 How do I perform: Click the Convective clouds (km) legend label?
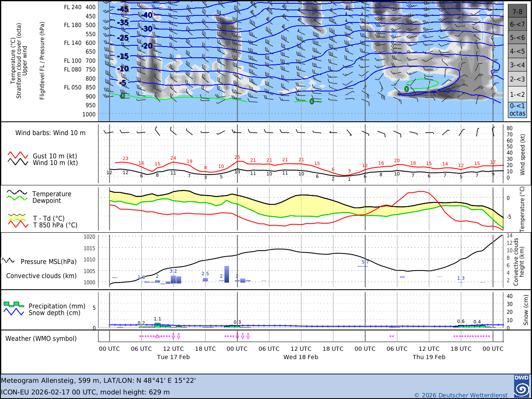41,276
